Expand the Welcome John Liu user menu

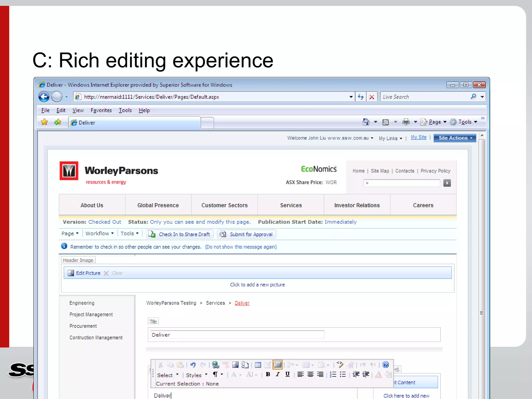330,138
